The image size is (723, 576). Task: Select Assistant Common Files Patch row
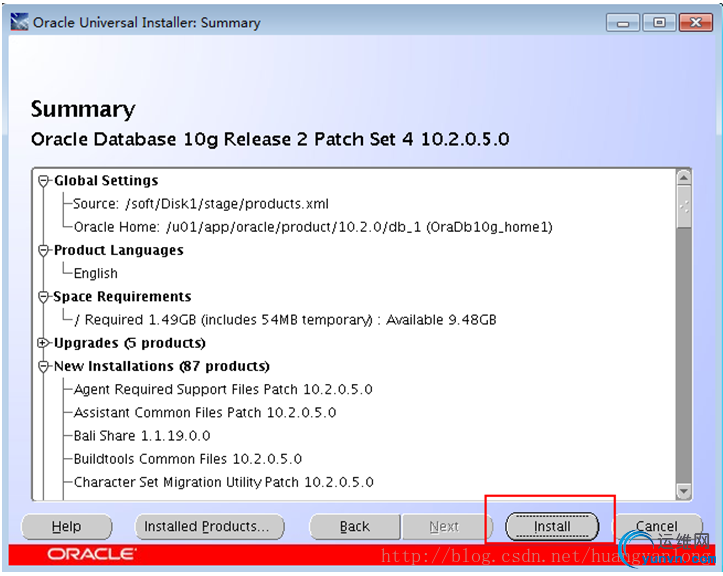(205, 412)
